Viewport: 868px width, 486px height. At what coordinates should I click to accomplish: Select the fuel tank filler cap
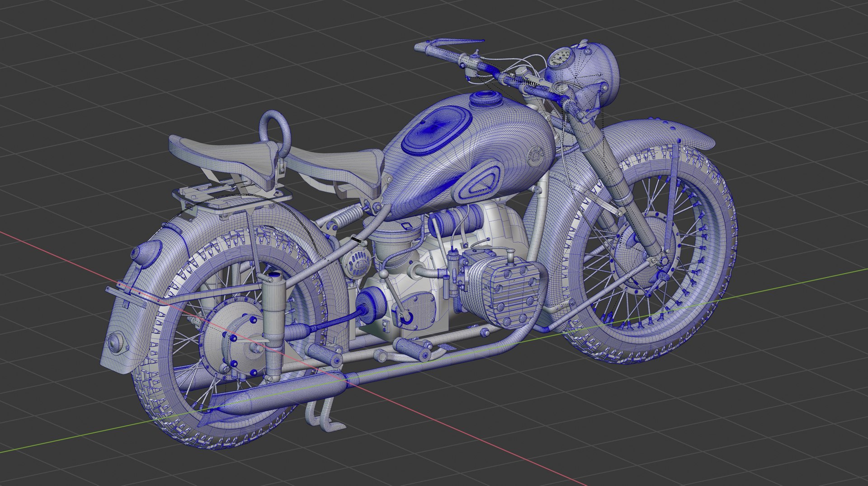[x=486, y=99]
